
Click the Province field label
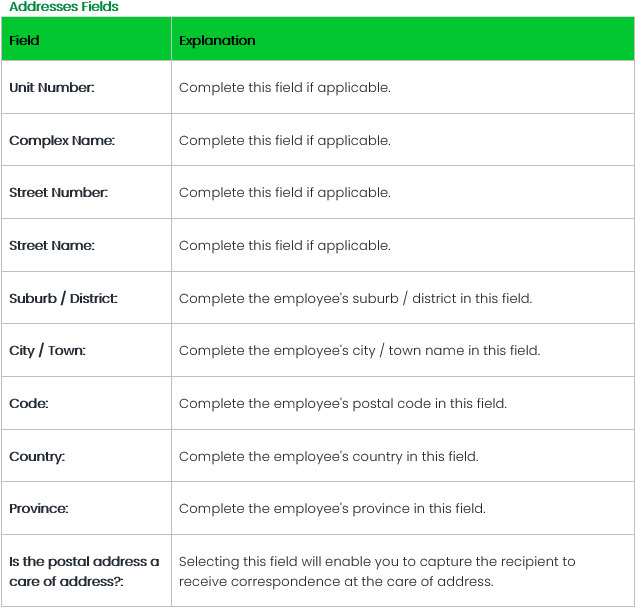pos(39,509)
